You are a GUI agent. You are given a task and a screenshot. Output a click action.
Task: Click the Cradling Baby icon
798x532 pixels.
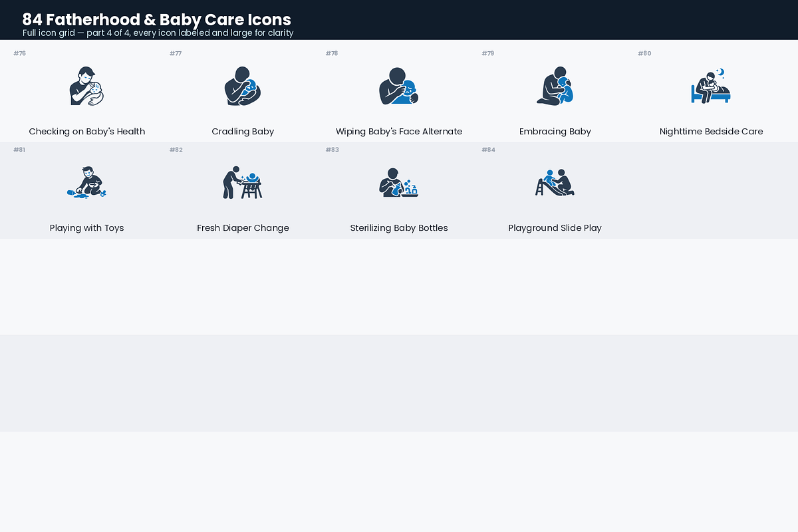point(243,86)
